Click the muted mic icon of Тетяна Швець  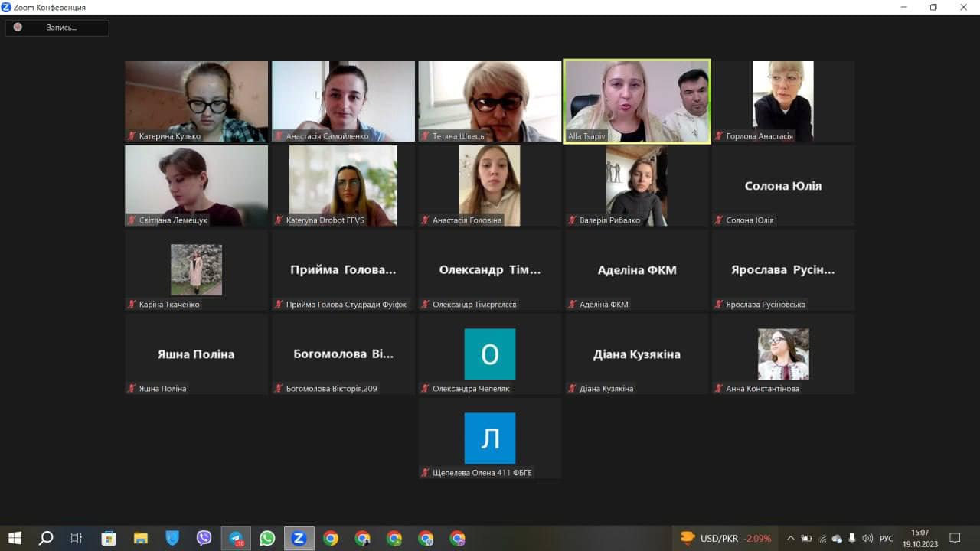coord(425,136)
